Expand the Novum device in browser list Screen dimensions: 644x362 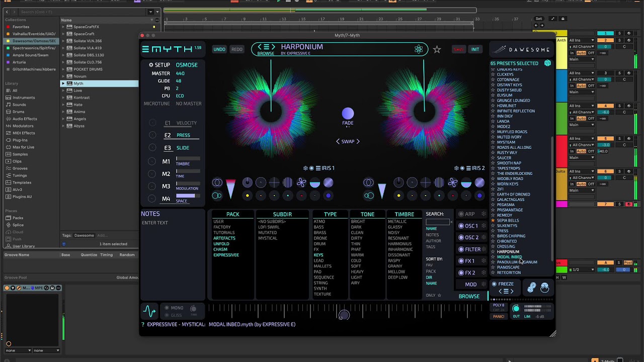click(63, 76)
